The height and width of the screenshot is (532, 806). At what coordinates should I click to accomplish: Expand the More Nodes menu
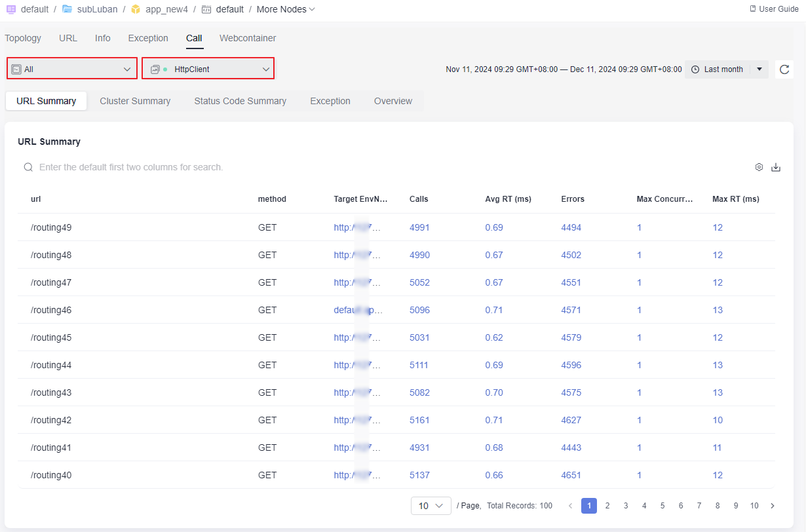286,9
